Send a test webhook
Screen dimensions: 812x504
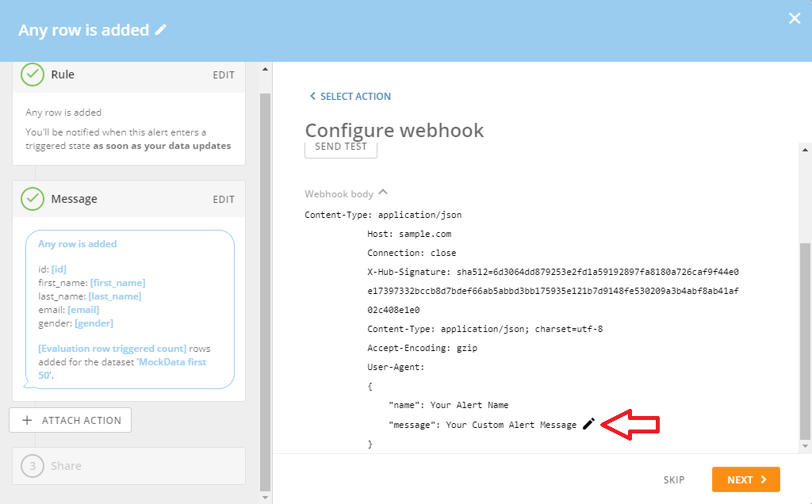(341, 148)
